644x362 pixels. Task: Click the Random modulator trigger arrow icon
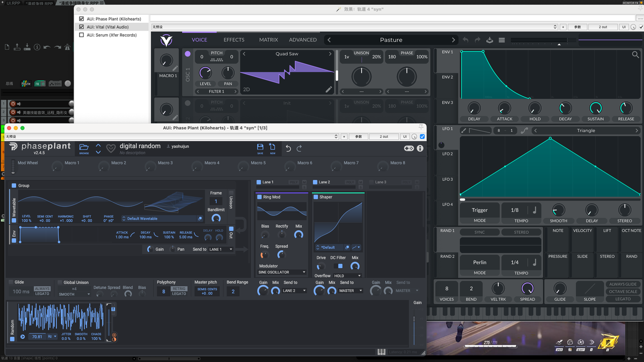(x=23, y=337)
